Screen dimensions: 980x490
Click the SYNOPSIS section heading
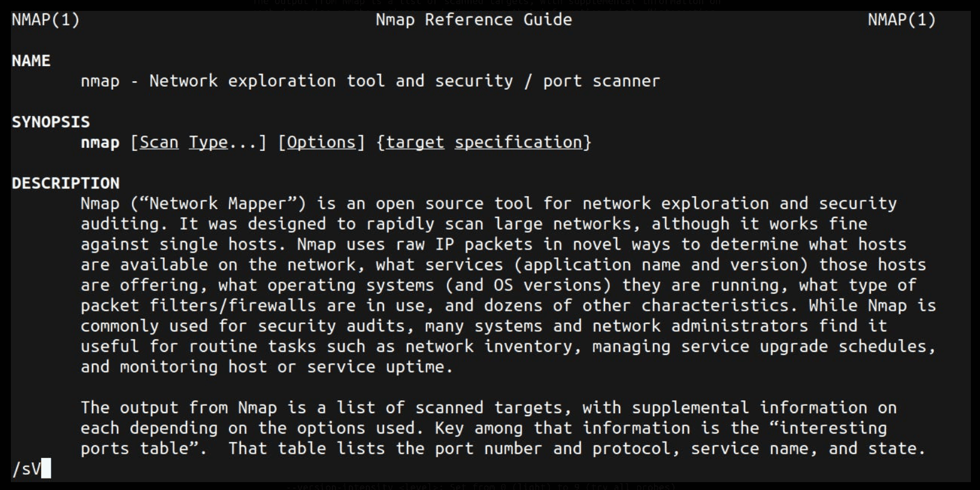51,122
